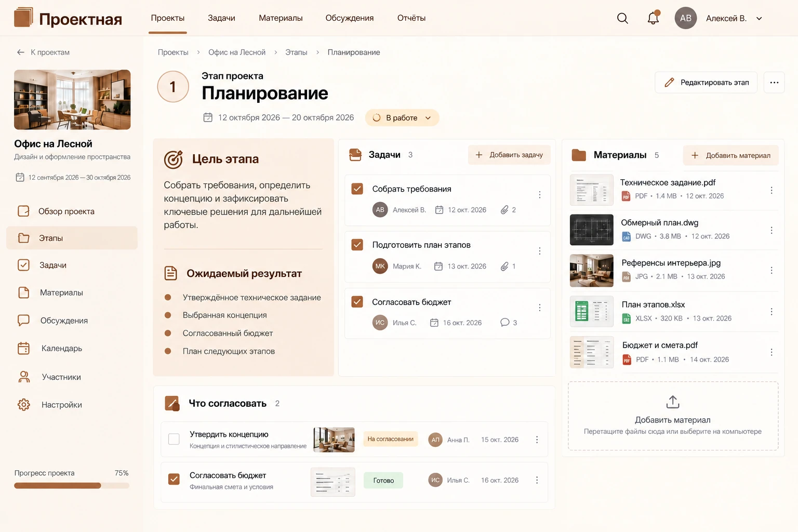
Task: Open menu for task Подготовить план этапов
Action: 540,251
